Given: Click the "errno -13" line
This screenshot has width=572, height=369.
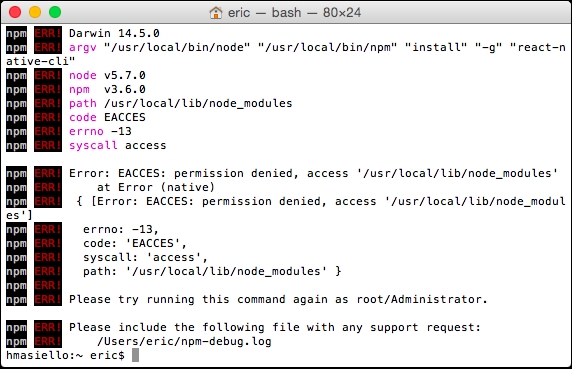Looking at the screenshot, I should 100,131.
